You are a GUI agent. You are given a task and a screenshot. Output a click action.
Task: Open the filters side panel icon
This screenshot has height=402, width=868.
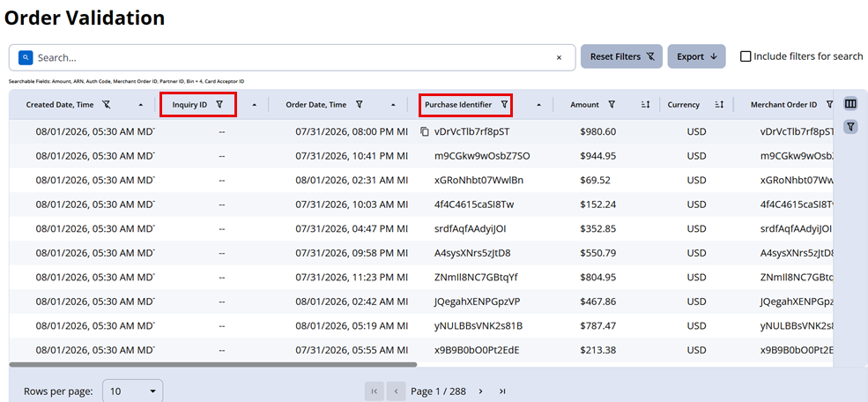pyautogui.click(x=850, y=127)
